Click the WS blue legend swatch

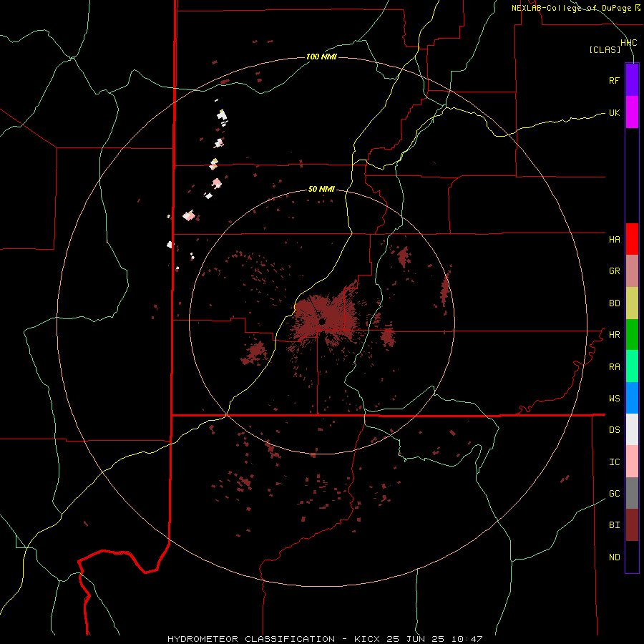[632, 398]
